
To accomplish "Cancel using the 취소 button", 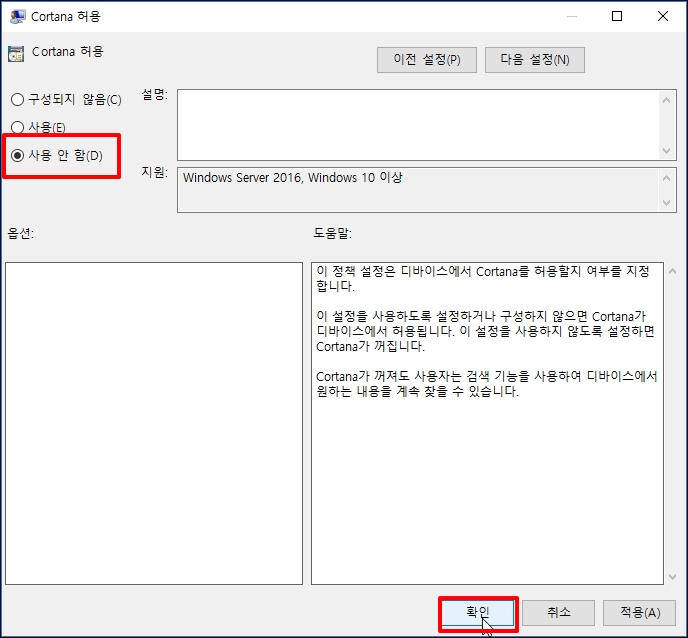I will [x=558, y=613].
